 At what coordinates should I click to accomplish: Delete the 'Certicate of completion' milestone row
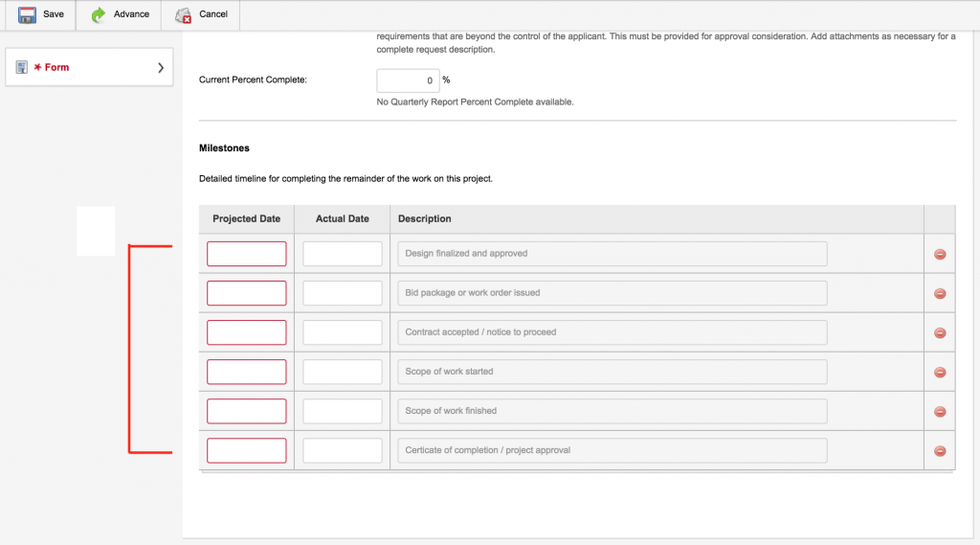pos(940,451)
